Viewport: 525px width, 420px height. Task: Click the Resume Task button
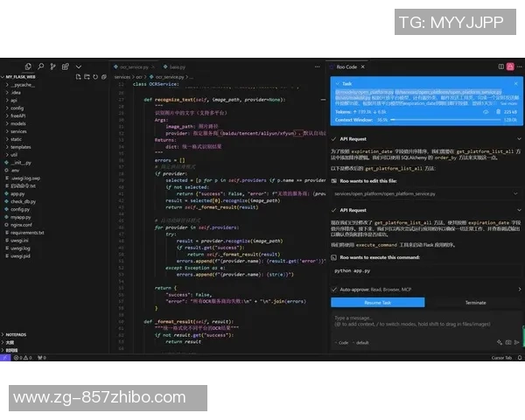tap(378, 302)
